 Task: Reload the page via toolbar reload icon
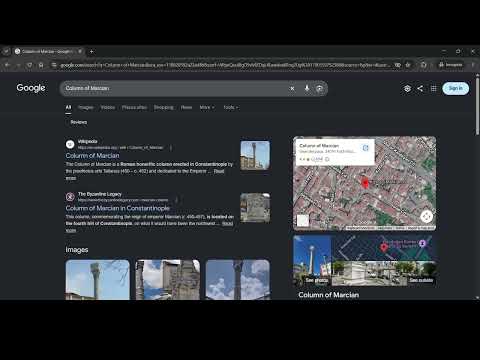pyautogui.click(x=30, y=65)
